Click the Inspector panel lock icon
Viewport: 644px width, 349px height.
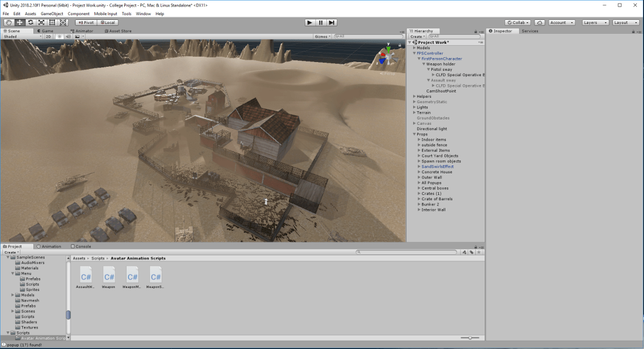coord(633,31)
